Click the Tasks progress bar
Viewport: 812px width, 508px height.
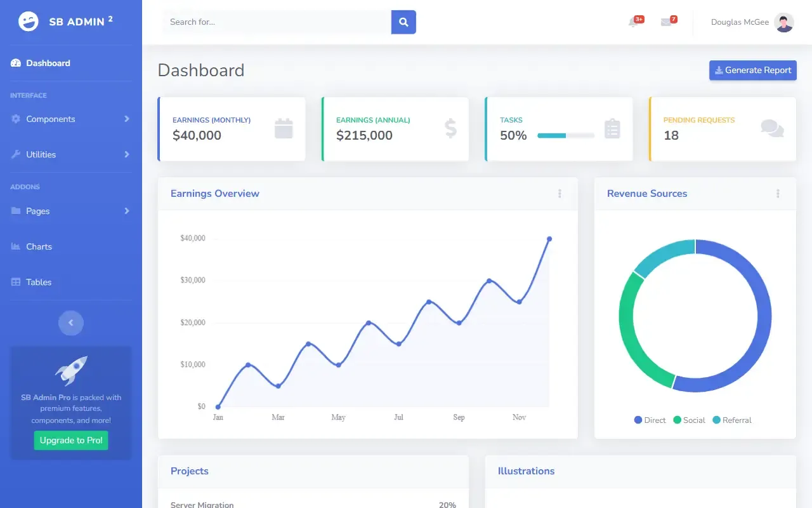[566, 135]
